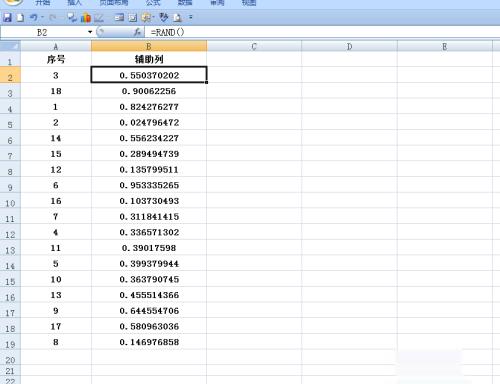
Task: Select column D header
Action: (x=349, y=46)
